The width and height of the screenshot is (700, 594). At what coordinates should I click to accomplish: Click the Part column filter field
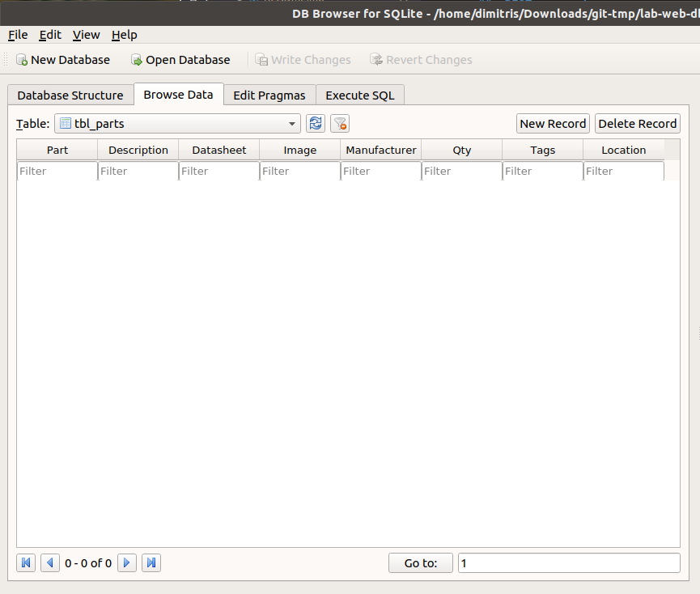point(57,171)
